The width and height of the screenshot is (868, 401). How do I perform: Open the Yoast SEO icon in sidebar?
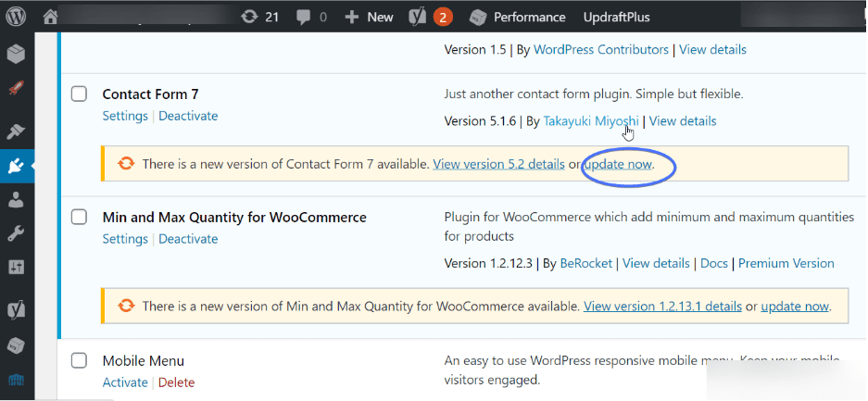[17, 311]
